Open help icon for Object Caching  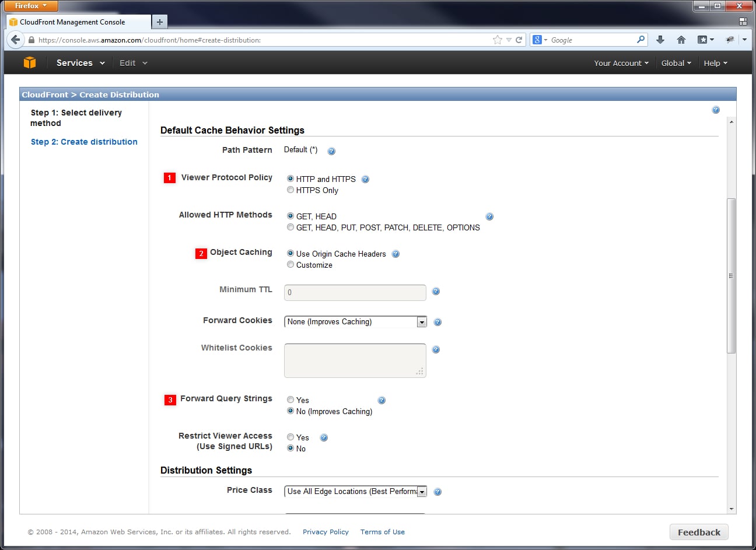pyautogui.click(x=395, y=254)
